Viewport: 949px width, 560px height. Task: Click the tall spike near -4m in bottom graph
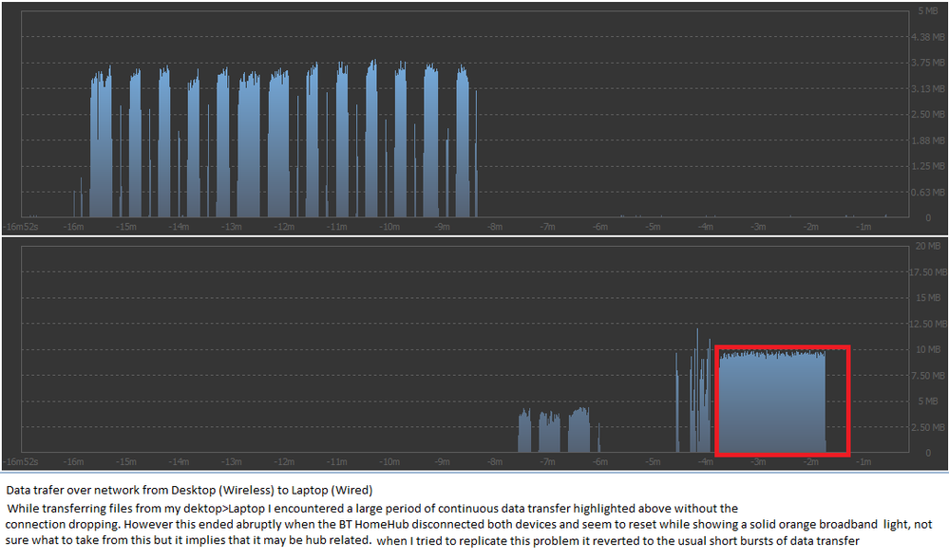(x=697, y=390)
